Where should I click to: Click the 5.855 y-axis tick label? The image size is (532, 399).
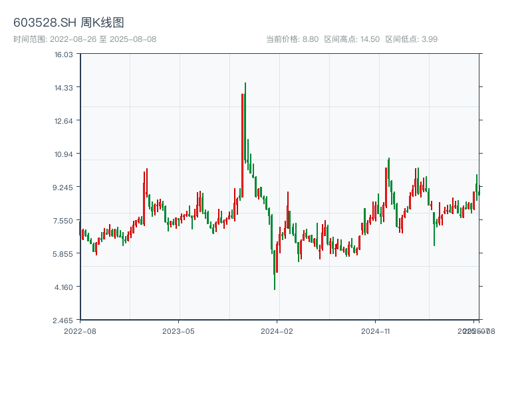[x=64, y=253]
